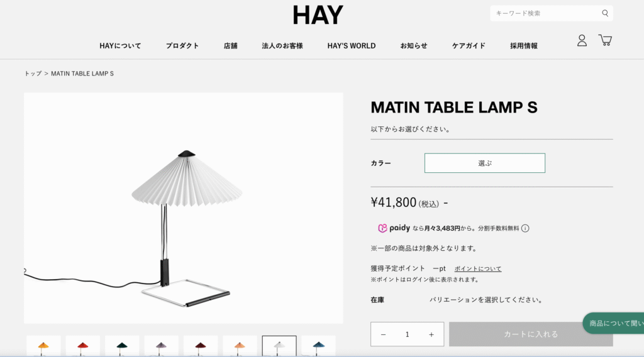Click the search magnifier icon
The height and width of the screenshot is (357, 644).
[605, 13]
